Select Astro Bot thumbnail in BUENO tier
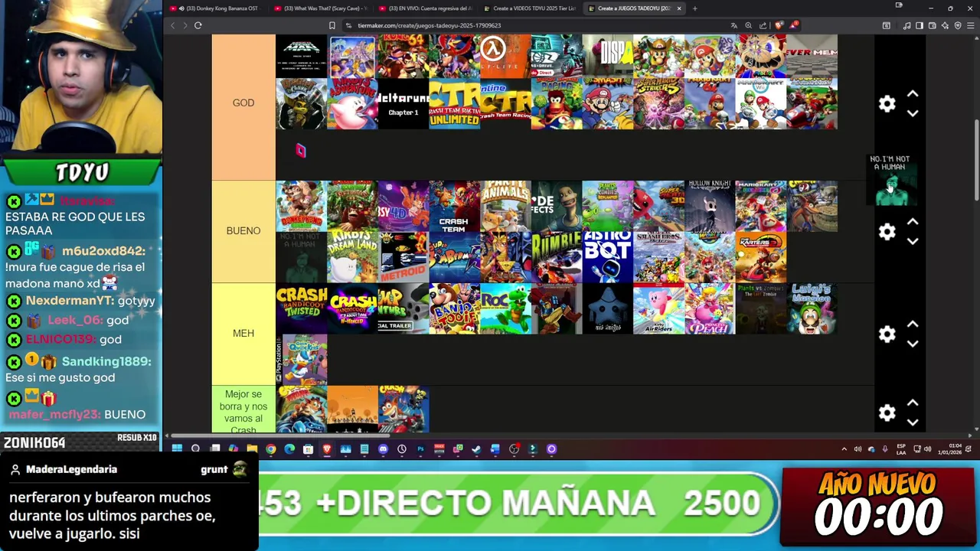Viewport: 980px width, 551px height. tap(607, 258)
